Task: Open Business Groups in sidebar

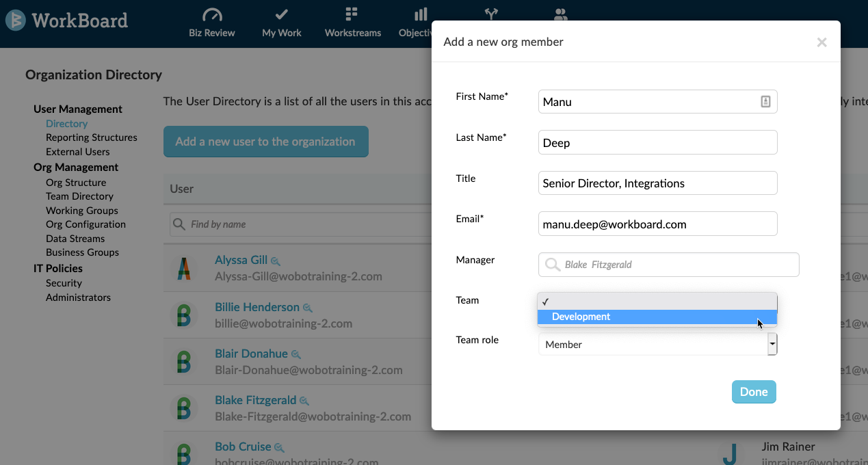Action: click(x=82, y=252)
